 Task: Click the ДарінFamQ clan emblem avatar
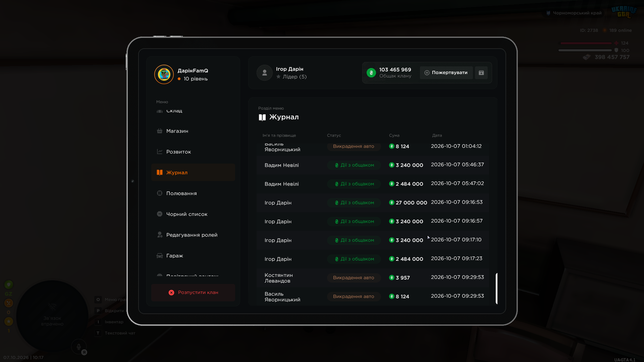164,74
